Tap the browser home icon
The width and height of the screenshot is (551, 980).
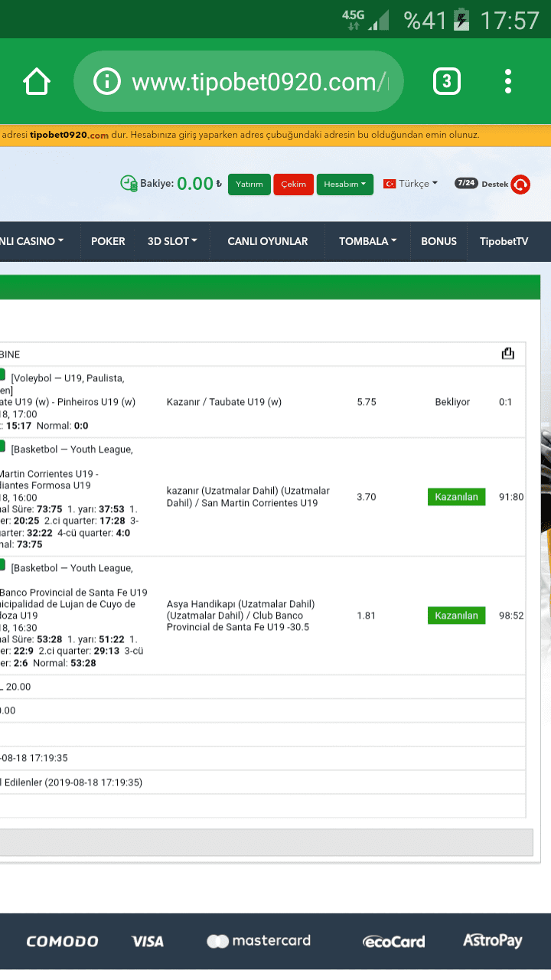click(x=37, y=80)
